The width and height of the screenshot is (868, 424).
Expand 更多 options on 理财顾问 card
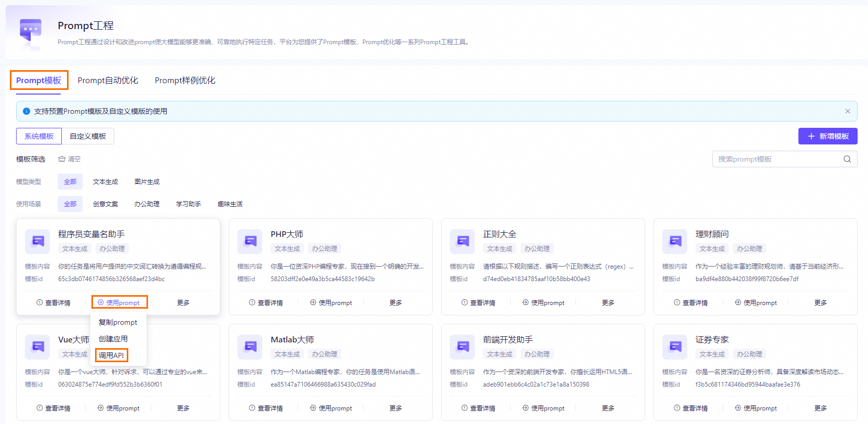820,302
